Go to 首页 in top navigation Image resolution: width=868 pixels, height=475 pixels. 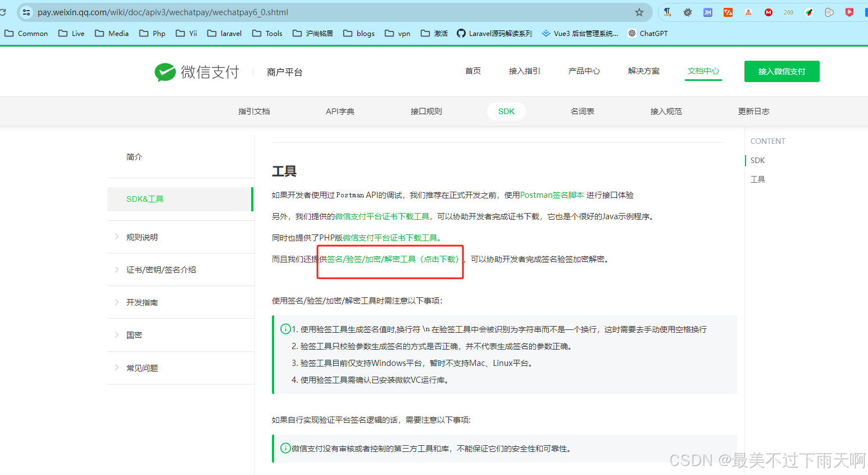point(473,71)
